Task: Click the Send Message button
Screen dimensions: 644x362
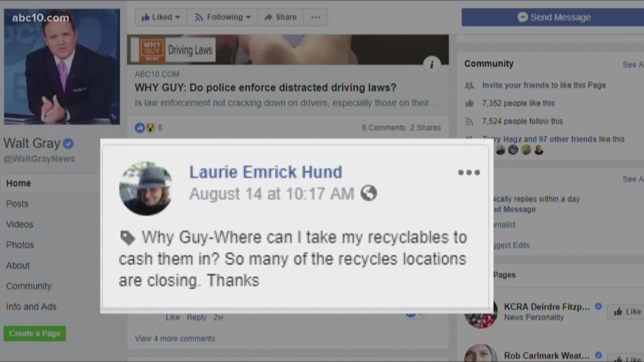Action: click(x=553, y=17)
